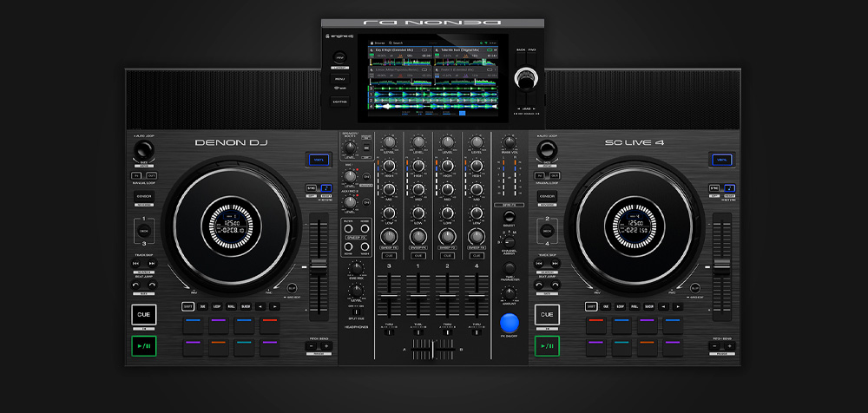The width and height of the screenshot is (868, 413).
Task: Enable SYNC on left deck
Action: pos(312,188)
